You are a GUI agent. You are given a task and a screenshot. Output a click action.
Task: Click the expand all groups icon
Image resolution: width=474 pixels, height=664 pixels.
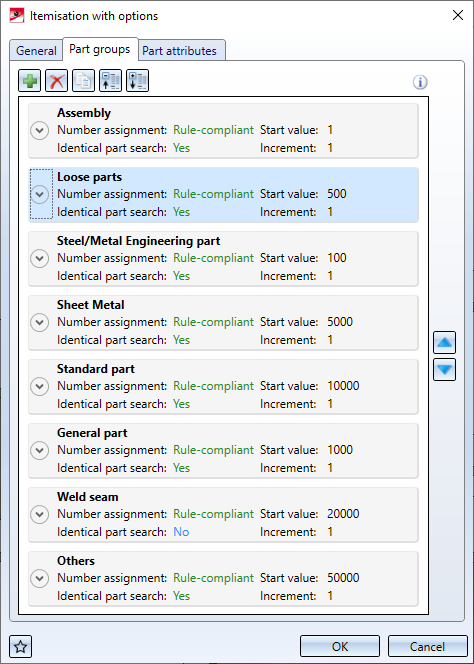pyautogui.click(x=138, y=80)
